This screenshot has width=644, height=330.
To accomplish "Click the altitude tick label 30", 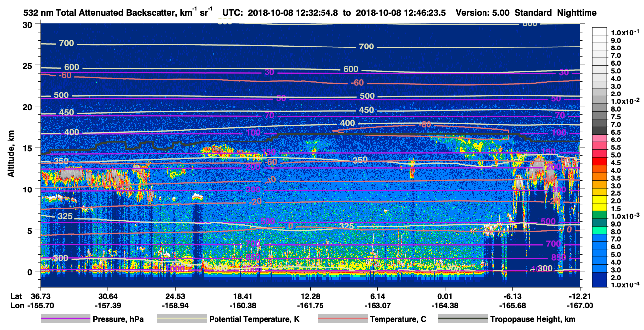I will click(28, 24).
